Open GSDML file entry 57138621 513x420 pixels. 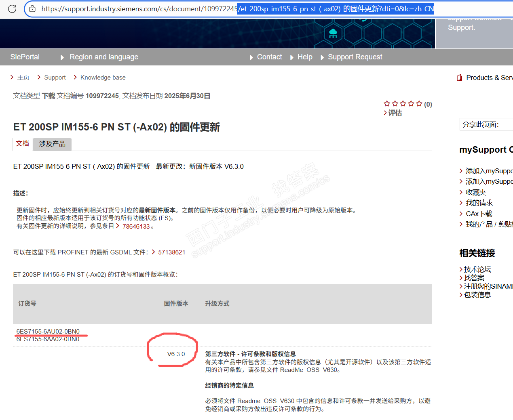click(171, 252)
